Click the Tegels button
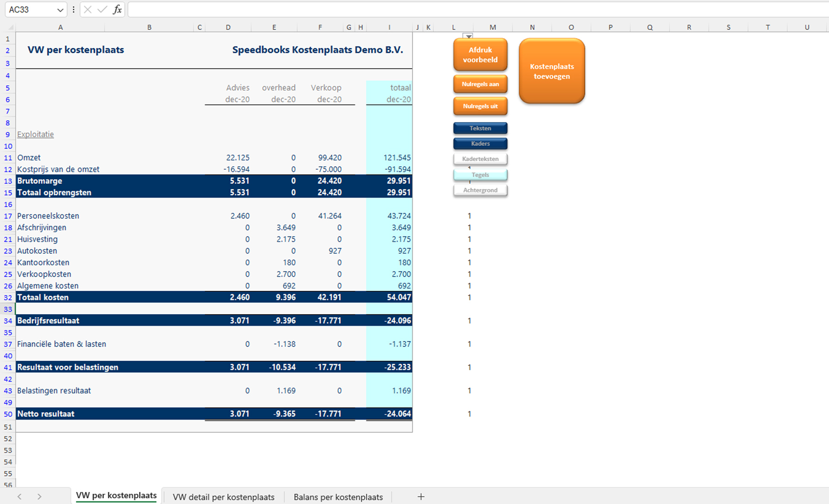 (480, 175)
